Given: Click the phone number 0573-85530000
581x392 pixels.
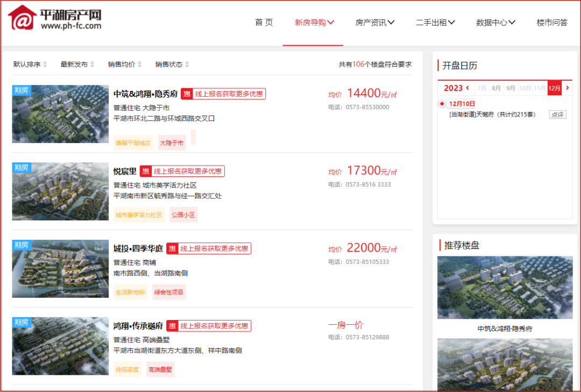Looking at the screenshot, I should (367, 107).
